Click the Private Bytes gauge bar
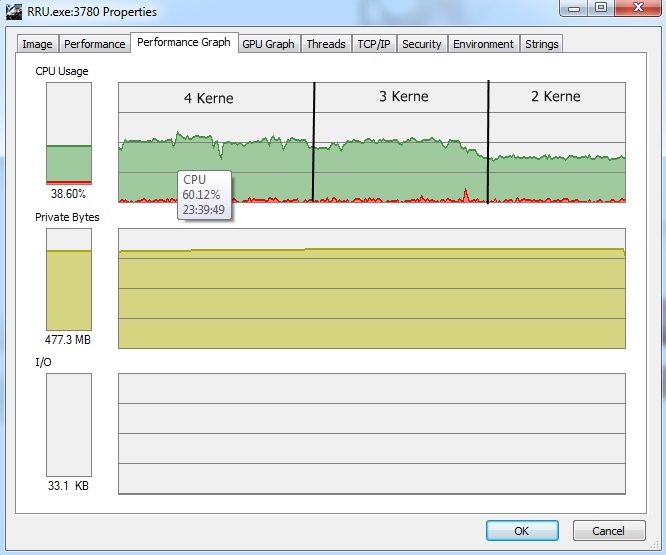666x555 pixels. pos(69,279)
